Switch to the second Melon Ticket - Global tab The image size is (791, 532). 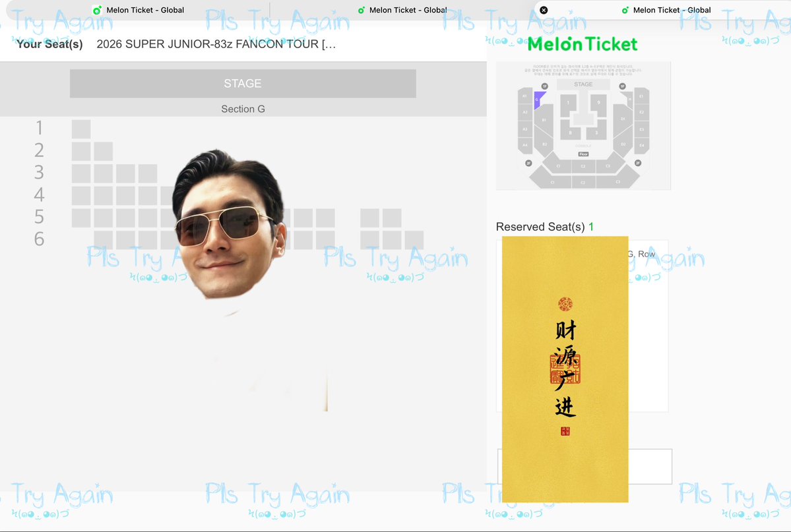click(402, 10)
